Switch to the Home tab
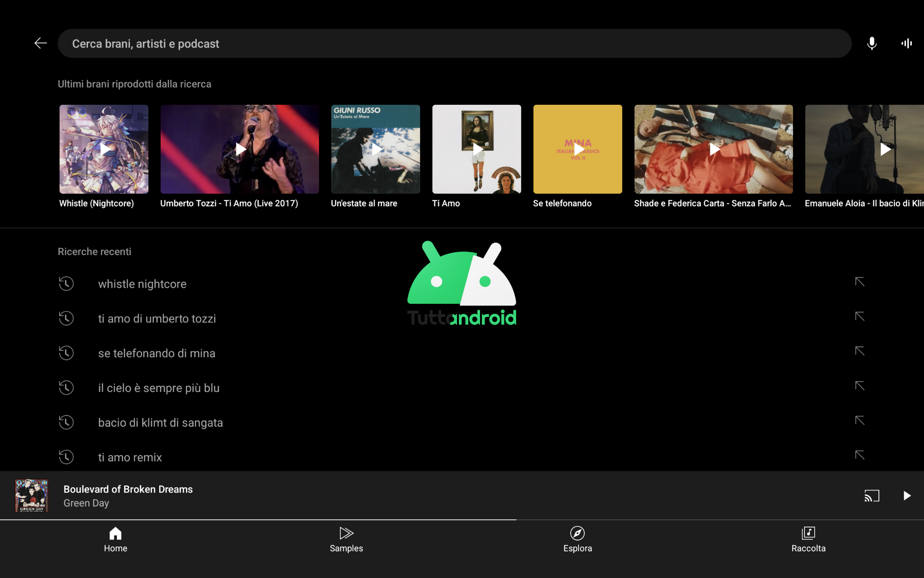 (115, 540)
